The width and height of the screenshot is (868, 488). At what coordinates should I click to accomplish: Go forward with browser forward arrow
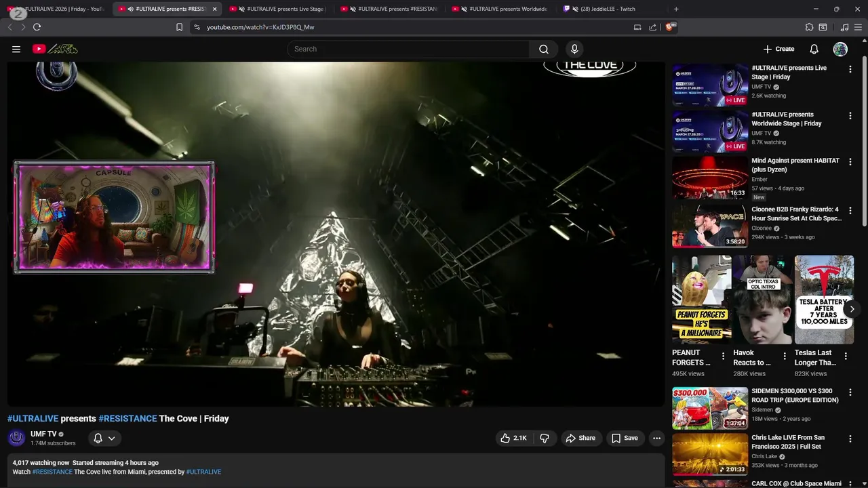23,27
